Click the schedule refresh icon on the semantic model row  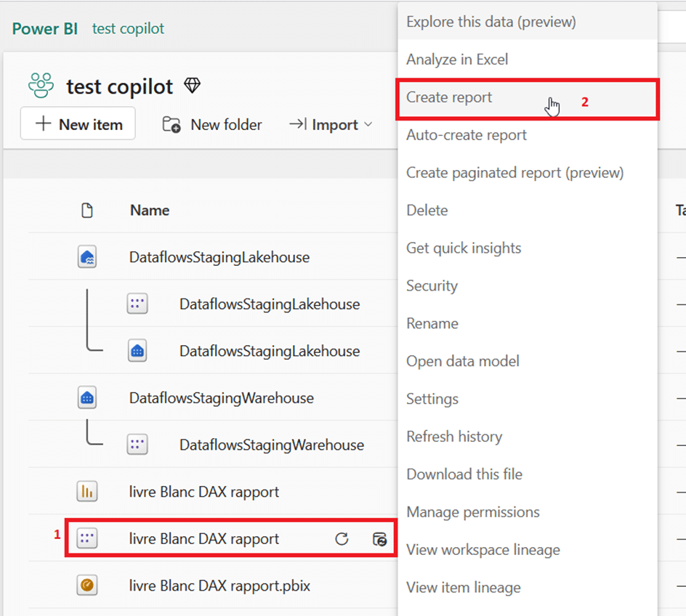pos(379,539)
